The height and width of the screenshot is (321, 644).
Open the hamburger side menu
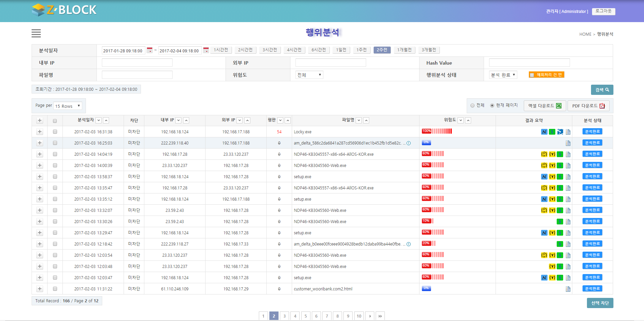click(x=36, y=33)
